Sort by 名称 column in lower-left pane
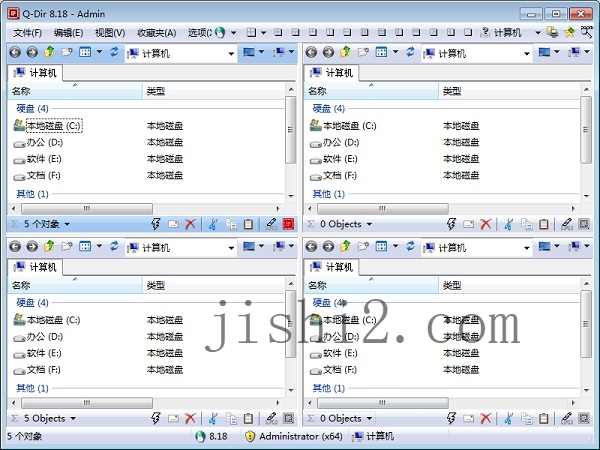600x450 pixels. (x=75, y=285)
